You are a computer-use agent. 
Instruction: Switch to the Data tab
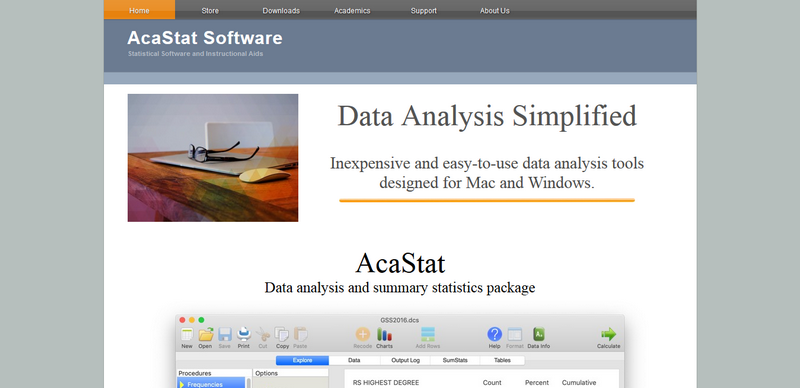click(354, 360)
